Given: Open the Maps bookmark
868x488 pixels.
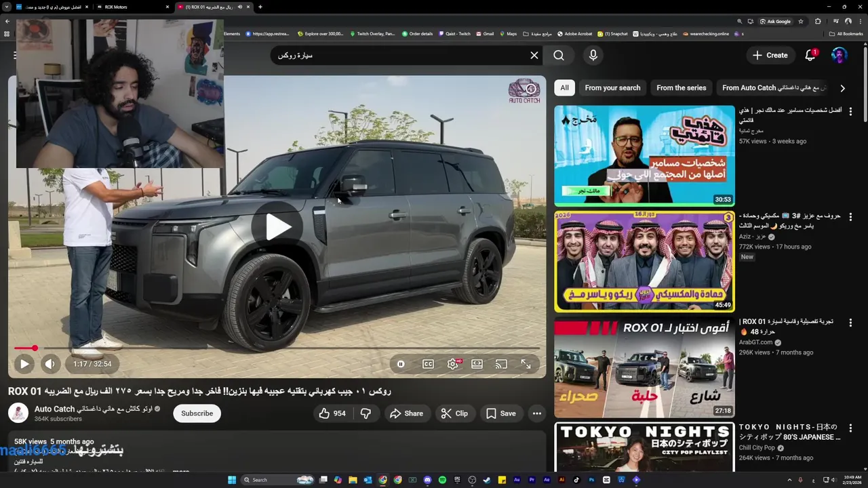Looking at the screenshot, I should (x=508, y=34).
